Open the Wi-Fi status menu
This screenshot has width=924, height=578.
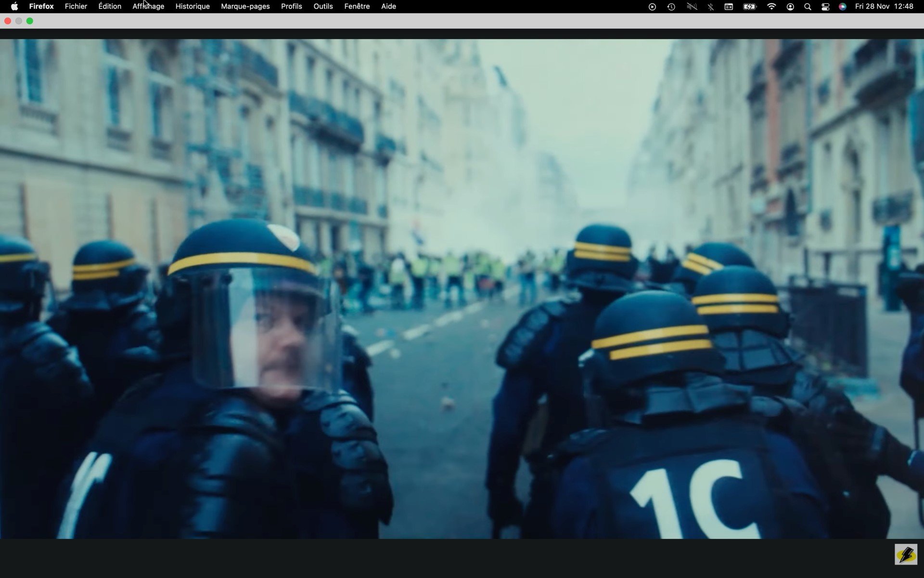pyautogui.click(x=771, y=7)
